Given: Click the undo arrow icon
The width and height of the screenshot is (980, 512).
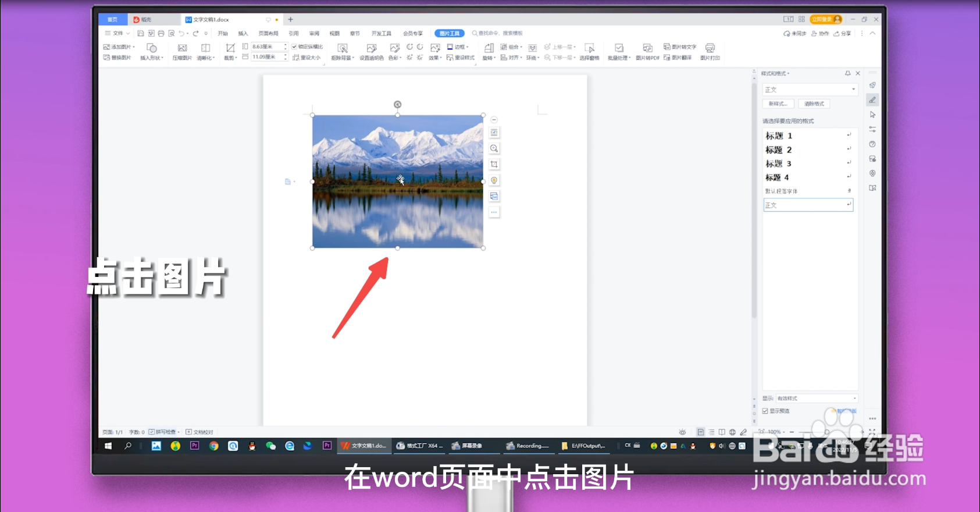Looking at the screenshot, I should [x=181, y=33].
